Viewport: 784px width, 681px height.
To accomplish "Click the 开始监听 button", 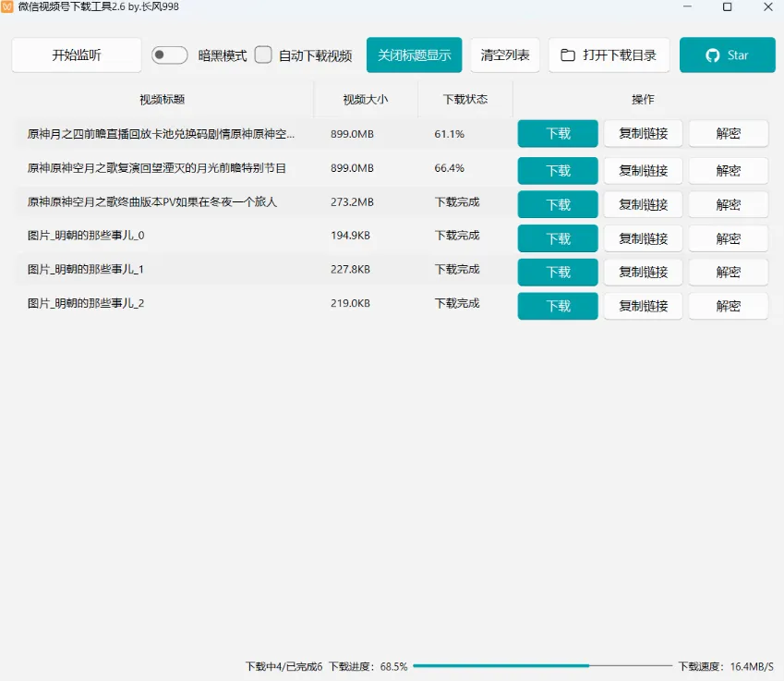I will click(x=77, y=55).
